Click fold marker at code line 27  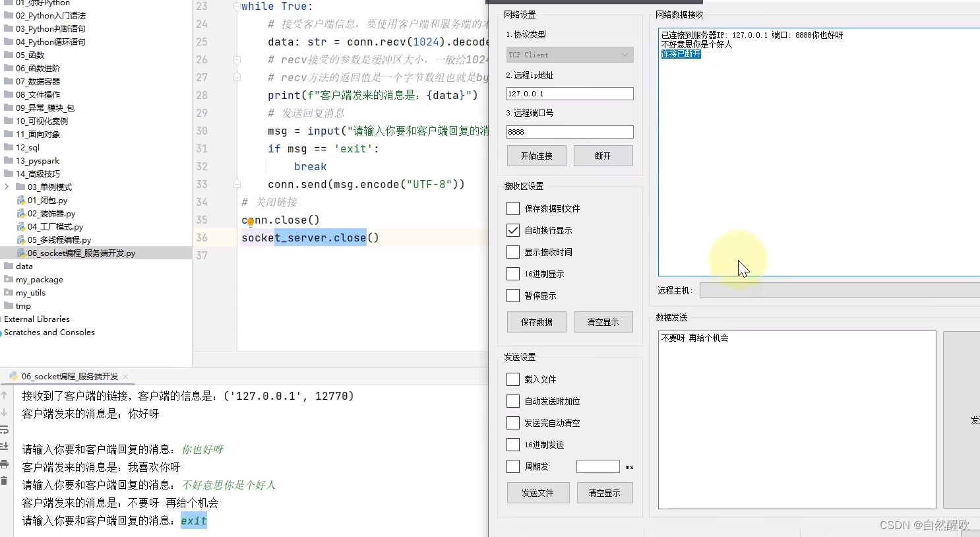[237, 77]
